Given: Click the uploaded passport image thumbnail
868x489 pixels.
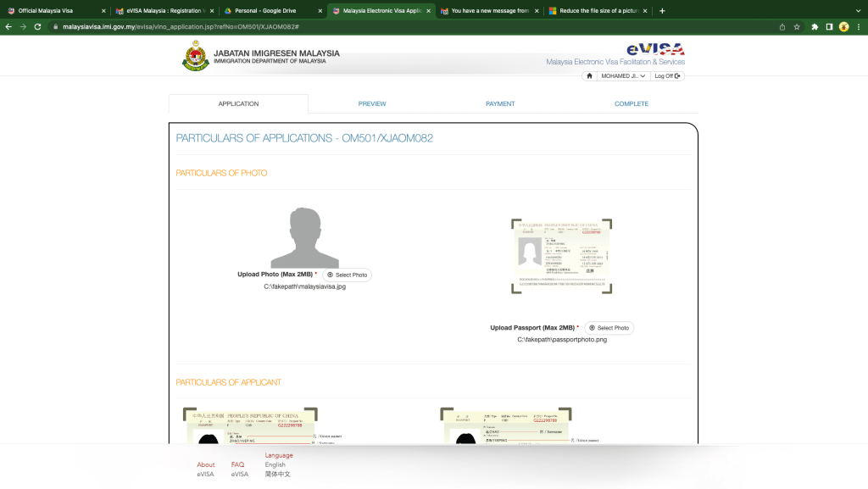Looking at the screenshot, I should [561, 256].
